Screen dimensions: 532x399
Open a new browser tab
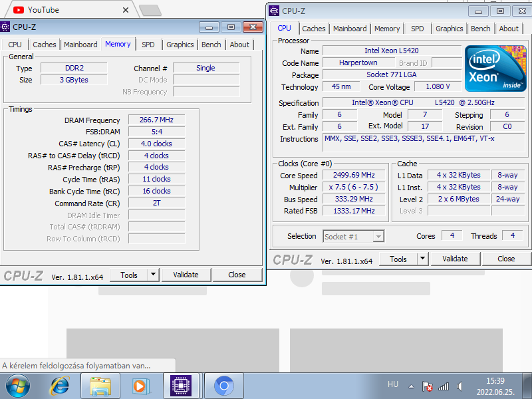(x=150, y=10)
